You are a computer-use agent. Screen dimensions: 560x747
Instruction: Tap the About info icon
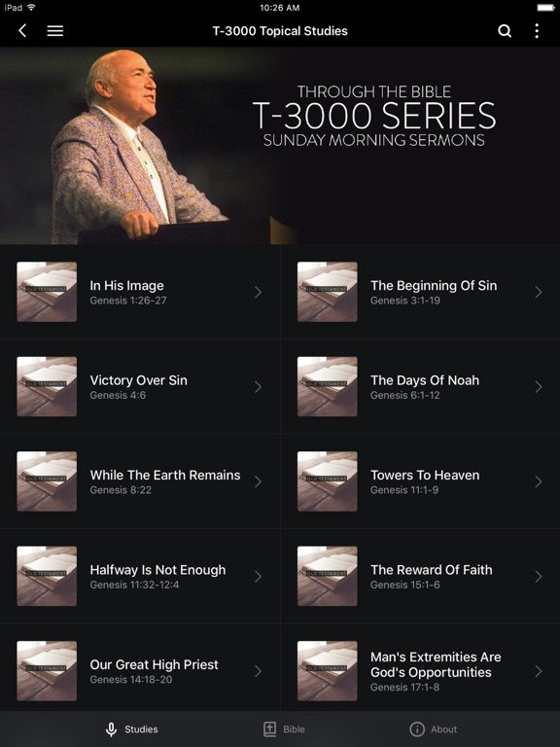(x=417, y=729)
